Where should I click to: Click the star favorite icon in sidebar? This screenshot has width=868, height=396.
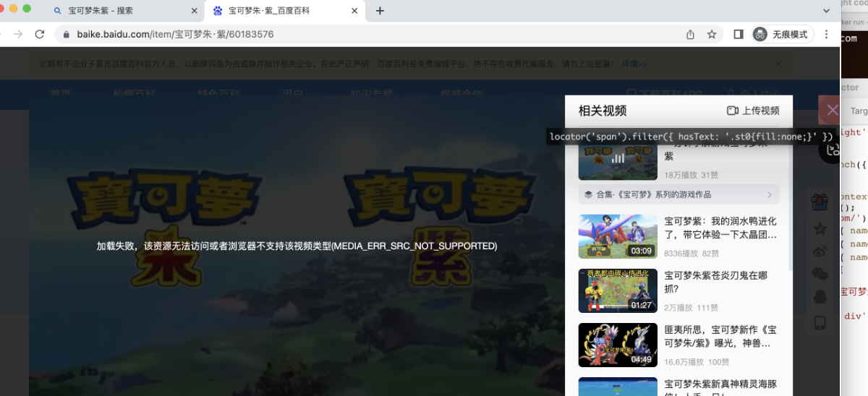pos(820,228)
